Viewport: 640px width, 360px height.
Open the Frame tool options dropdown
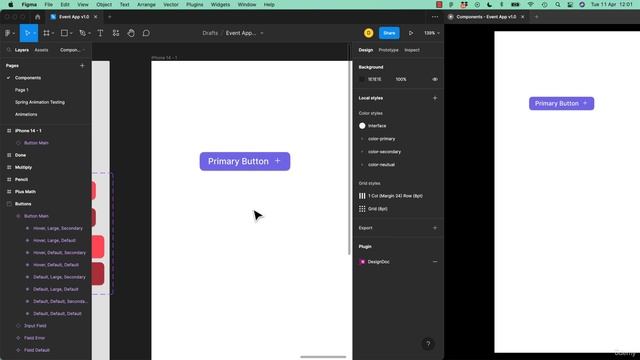pos(53,33)
